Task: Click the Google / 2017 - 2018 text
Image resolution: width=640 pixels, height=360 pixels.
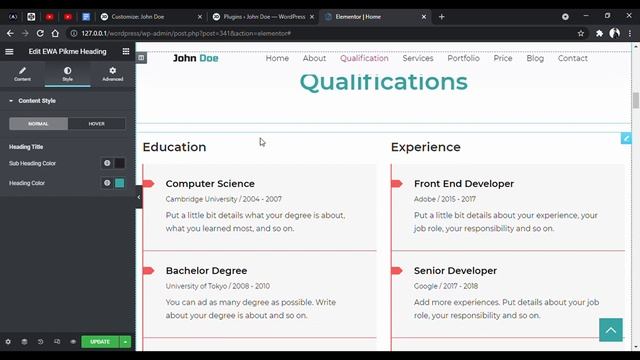Action: (x=446, y=286)
